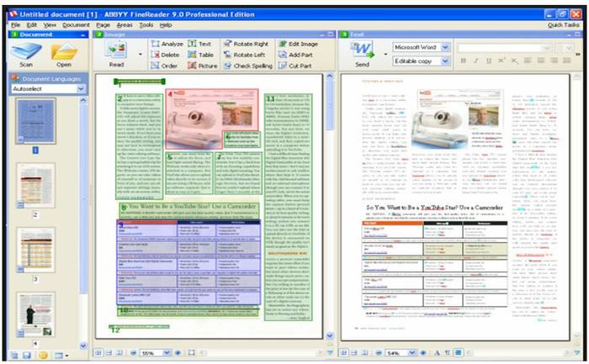Screen dimensions: 589x364
Task: Select page 4 thumbnail with man in suit
Action: (x=35, y=314)
